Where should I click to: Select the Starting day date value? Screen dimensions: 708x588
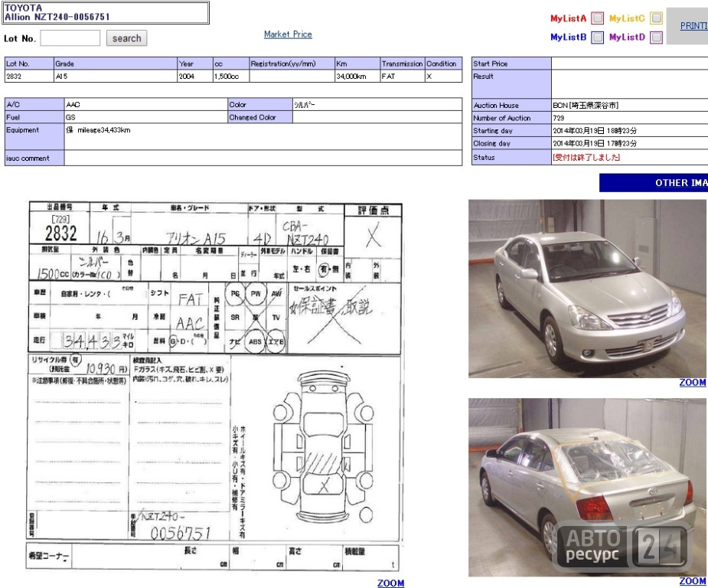coord(595,130)
